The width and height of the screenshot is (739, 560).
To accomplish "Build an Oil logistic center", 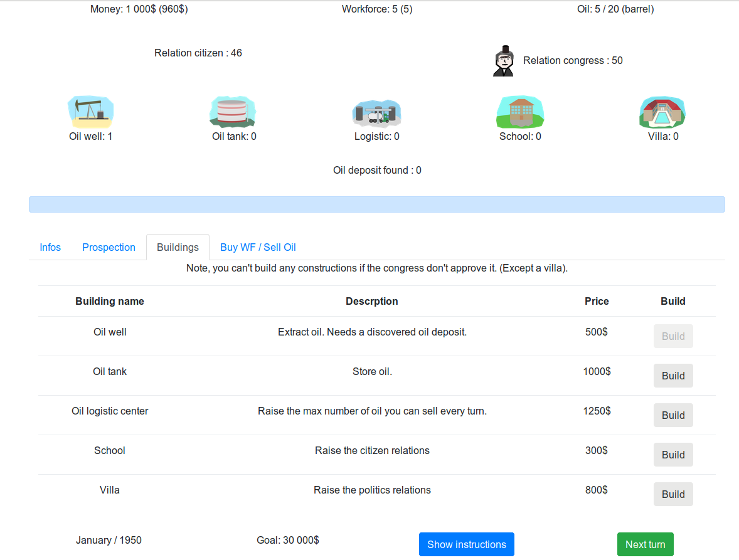I will (x=673, y=415).
